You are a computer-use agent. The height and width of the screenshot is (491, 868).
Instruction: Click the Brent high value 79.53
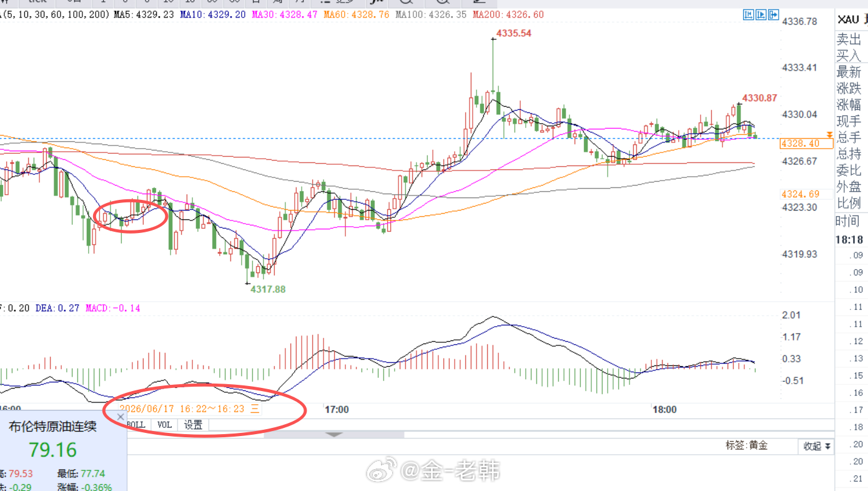coord(19,474)
